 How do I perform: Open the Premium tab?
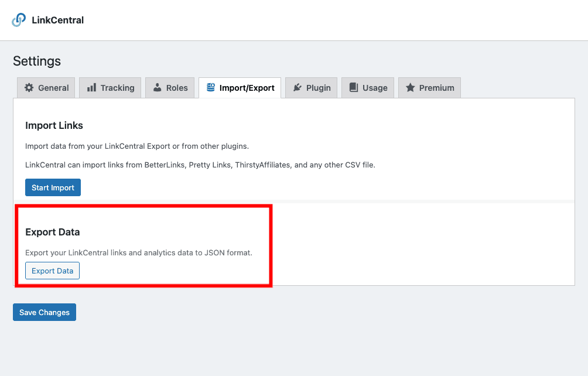pyautogui.click(x=429, y=88)
